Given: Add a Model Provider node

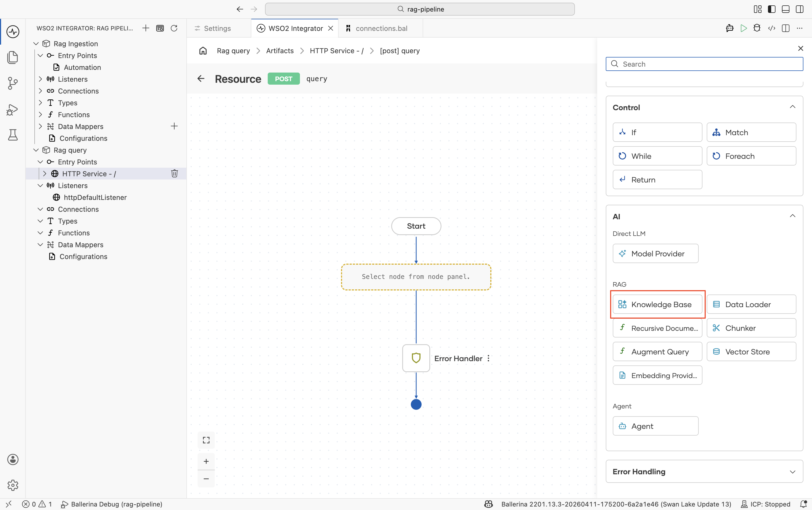Looking at the screenshot, I should (x=655, y=253).
